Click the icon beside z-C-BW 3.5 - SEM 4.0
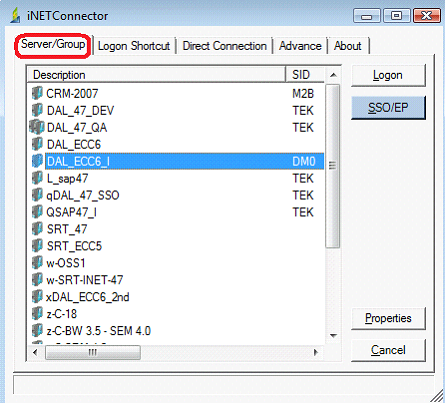 tap(37, 331)
